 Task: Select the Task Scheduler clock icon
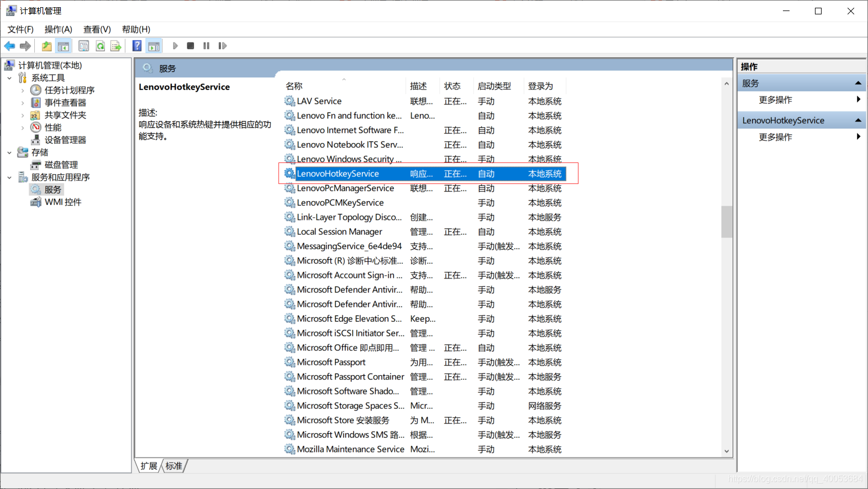pyautogui.click(x=36, y=90)
